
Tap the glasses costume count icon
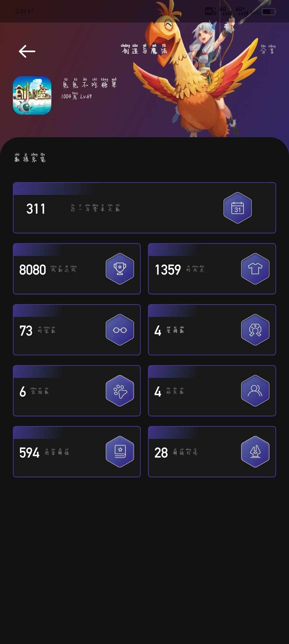click(x=120, y=330)
